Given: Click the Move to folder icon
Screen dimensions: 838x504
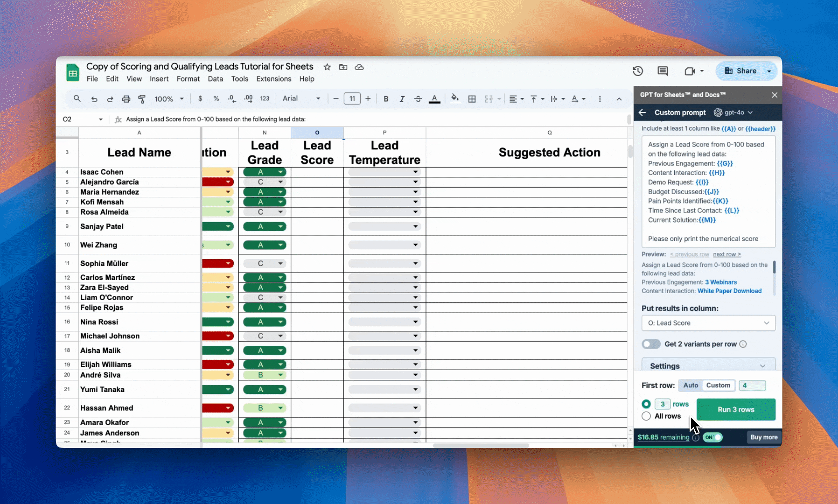Looking at the screenshot, I should pos(343,67).
